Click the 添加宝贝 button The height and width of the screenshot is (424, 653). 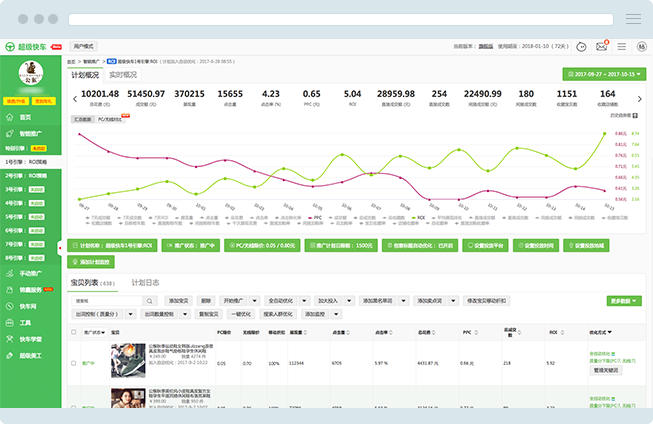(x=179, y=300)
